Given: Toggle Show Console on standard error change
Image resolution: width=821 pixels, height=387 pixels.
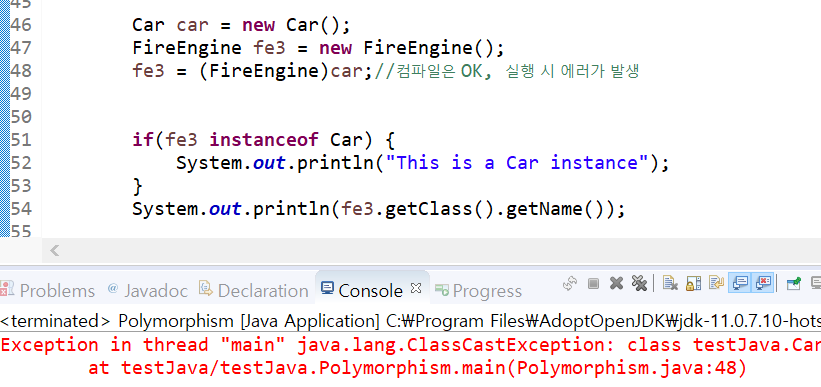Looking at the screenshot, I should coord(762,283).
